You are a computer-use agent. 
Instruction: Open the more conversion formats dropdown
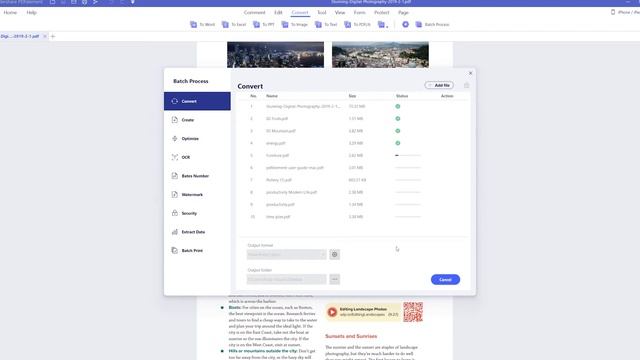click(383, 25)
